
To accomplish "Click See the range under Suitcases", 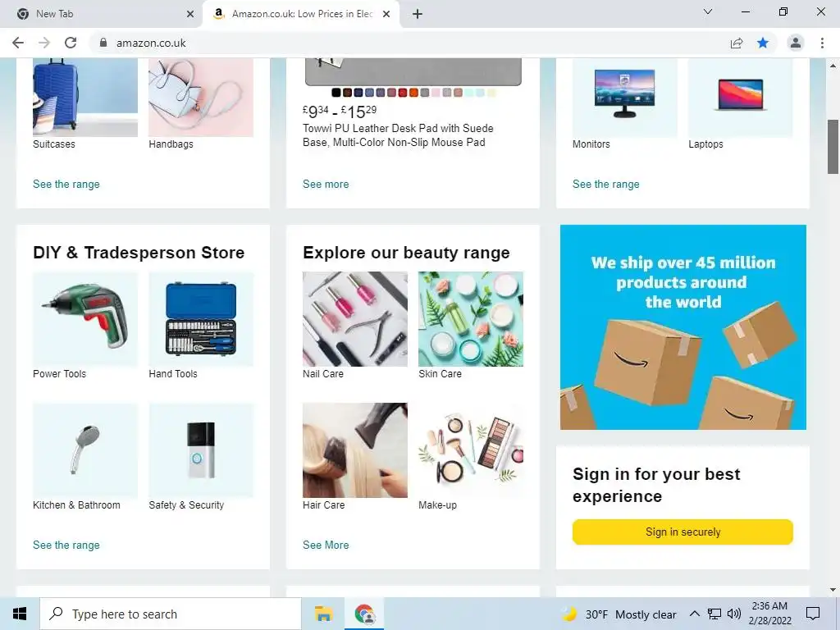I will 66,185.
